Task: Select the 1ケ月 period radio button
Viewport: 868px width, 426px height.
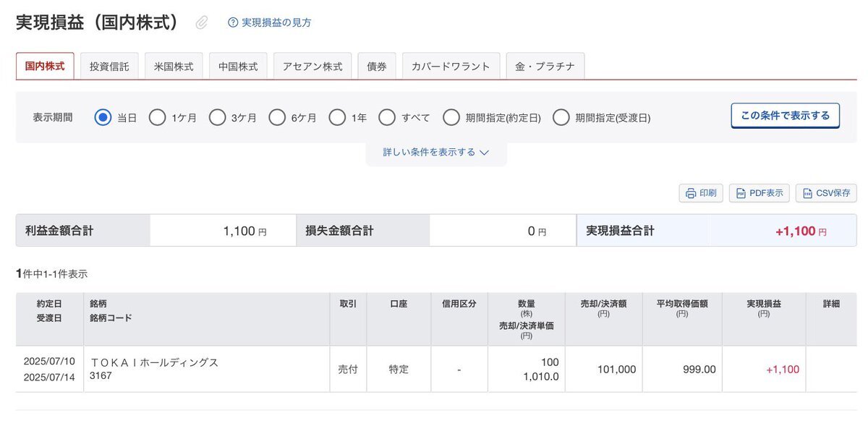Action: click(x=157, y=117)
